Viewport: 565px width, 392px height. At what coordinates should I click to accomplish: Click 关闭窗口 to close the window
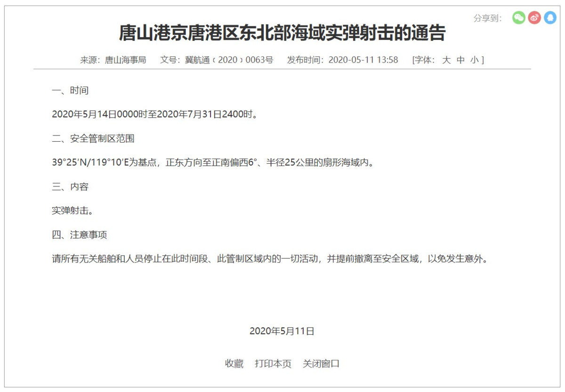pyautogui.click(x=321, y=364)
